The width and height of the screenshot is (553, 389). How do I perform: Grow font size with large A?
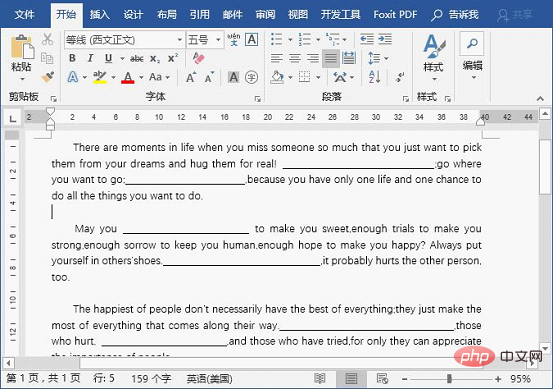[191, 77]
